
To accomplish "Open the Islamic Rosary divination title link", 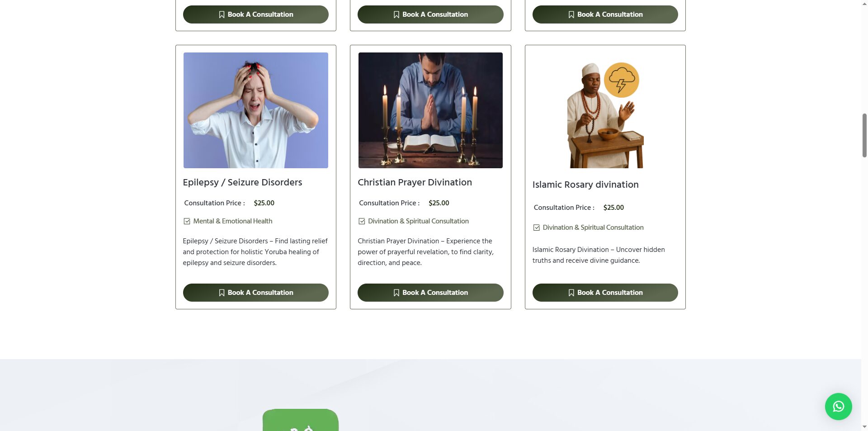I will tap(585, 185).
